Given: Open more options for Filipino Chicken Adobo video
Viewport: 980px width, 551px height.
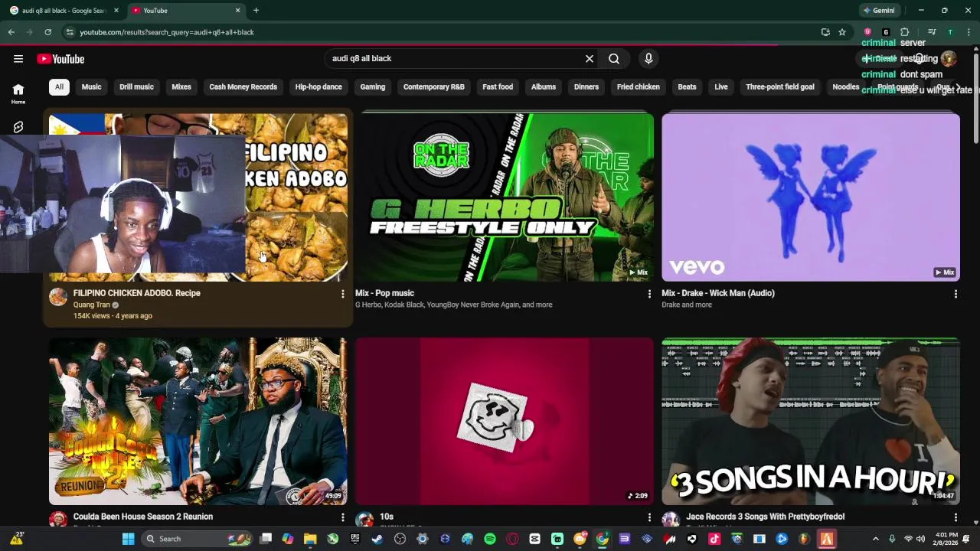Looking at the screenshot, I should click(x=343, y=294).
